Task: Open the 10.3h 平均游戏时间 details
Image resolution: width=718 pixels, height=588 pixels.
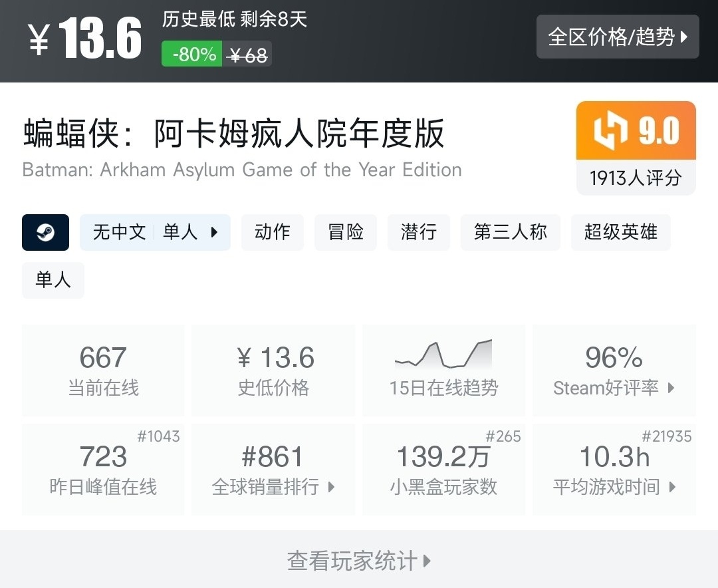Action: click(614, 470)
